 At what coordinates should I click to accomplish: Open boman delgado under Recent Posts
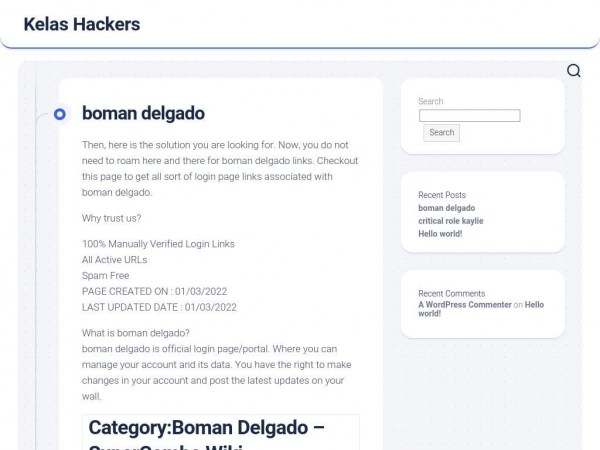click(446, 208)
